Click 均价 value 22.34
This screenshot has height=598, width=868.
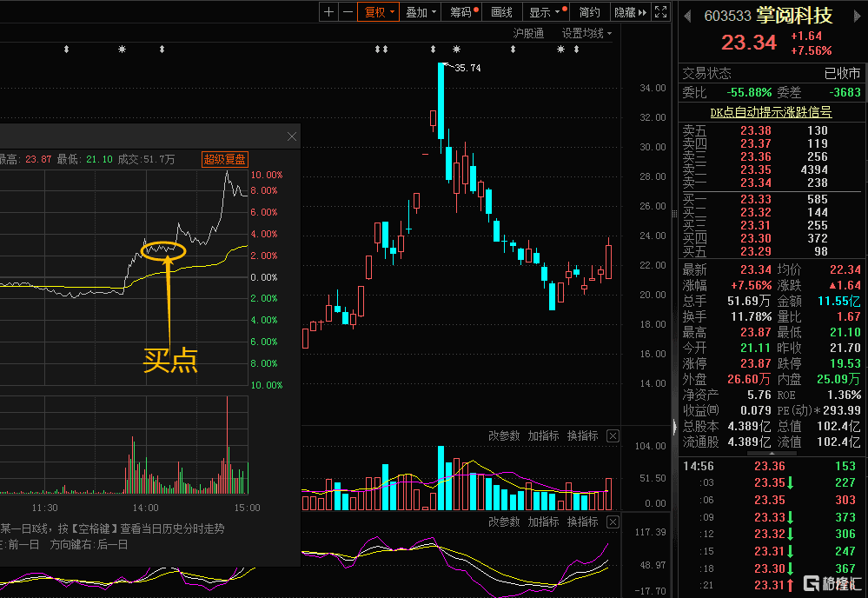845,269
